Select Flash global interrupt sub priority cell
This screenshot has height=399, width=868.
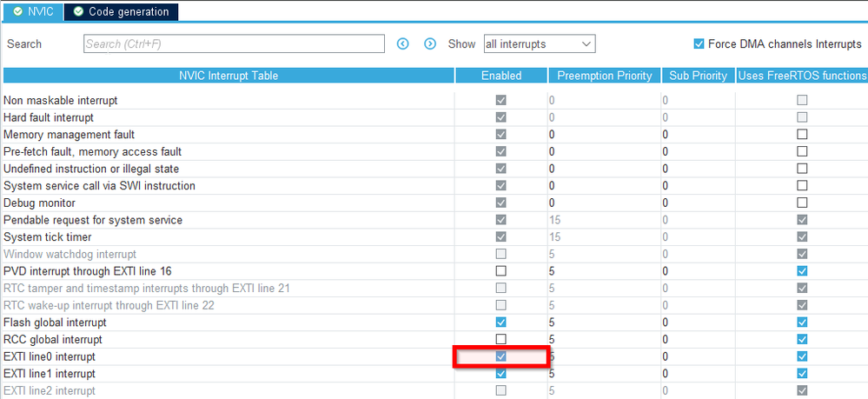coord(698,322)
